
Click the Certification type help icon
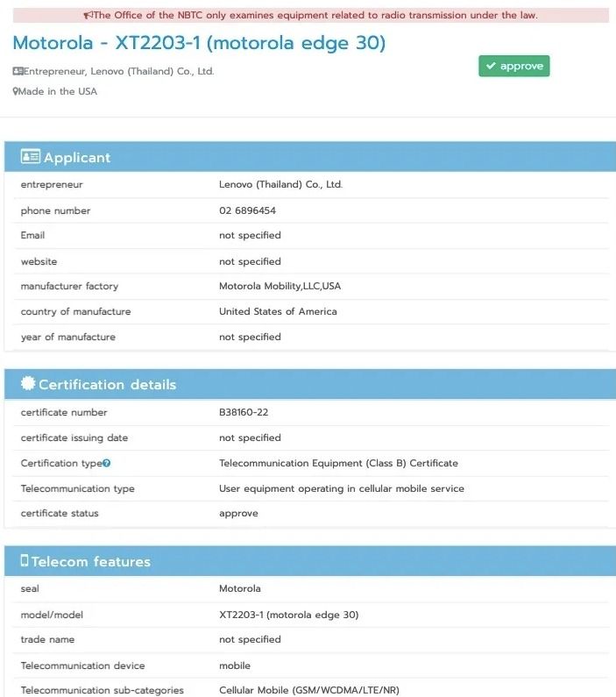[x=107, y=463]
